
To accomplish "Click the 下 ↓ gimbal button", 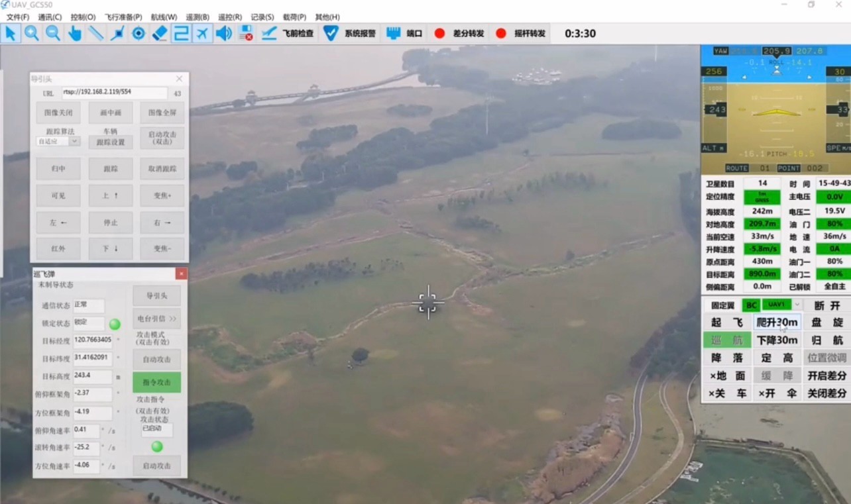I will click(111, 248).
